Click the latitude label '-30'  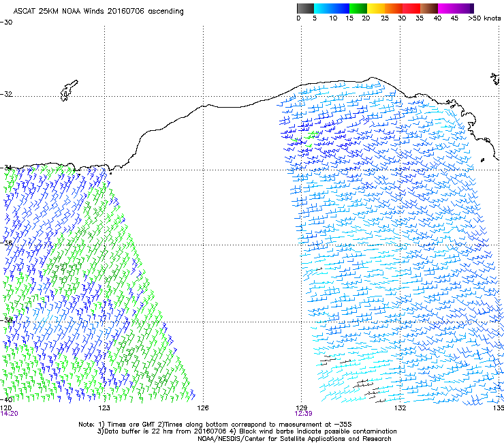tap(6, 22)
